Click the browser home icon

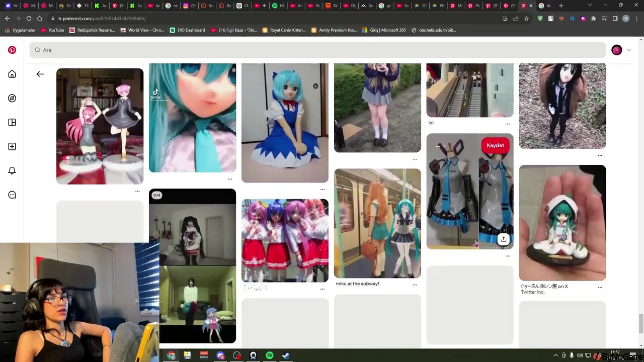coord(39,19)
